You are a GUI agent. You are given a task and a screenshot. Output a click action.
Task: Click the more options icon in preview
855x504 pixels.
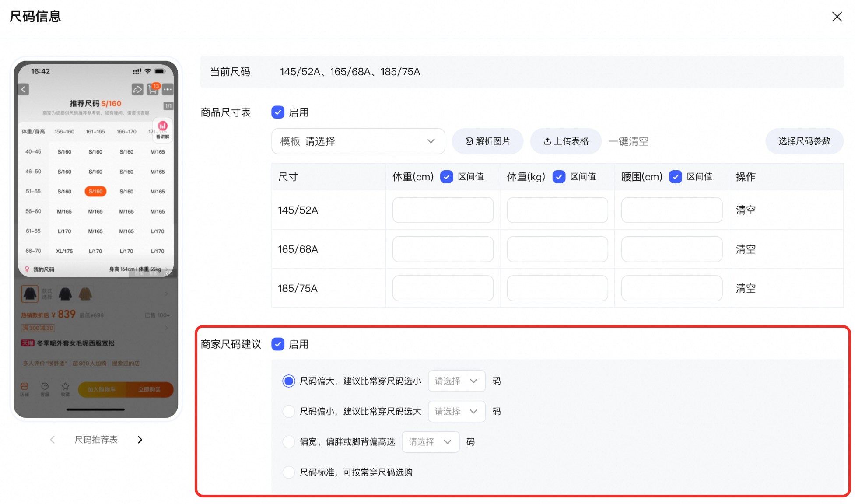tap(168, 90)
